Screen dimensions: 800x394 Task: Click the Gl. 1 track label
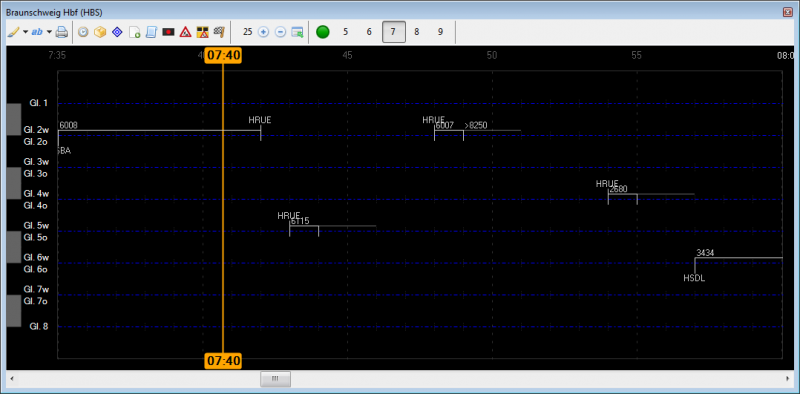pyautogui.click(x=38, y=103)
